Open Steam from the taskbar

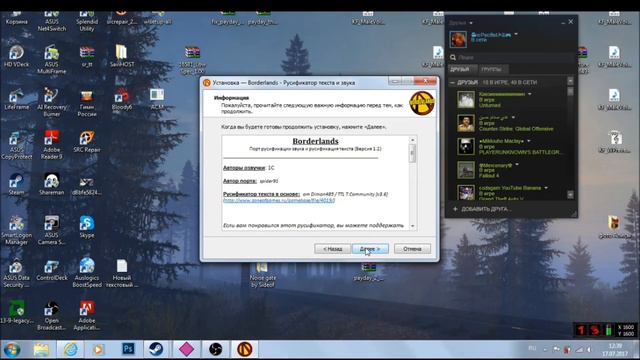click(x=156, y=349)
